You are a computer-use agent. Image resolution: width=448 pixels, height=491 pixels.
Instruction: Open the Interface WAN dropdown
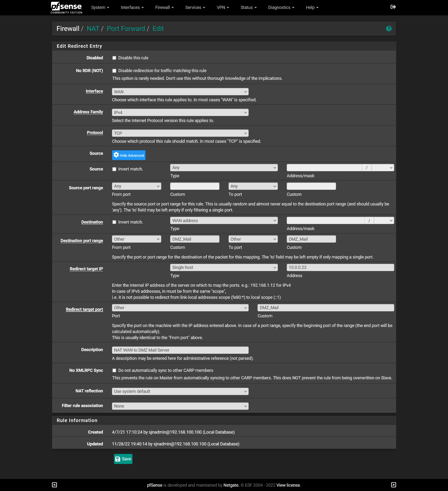(x=180, y=92)
